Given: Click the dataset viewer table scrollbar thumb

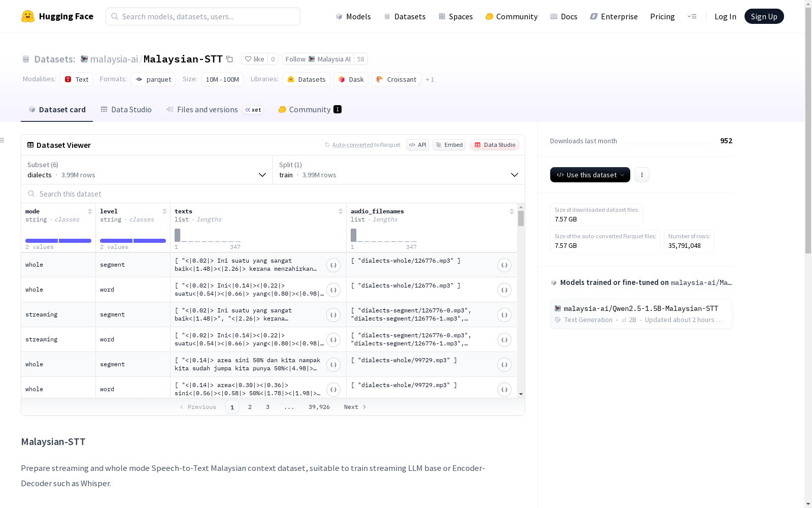Looking at the screenshot, I should 521,218.
